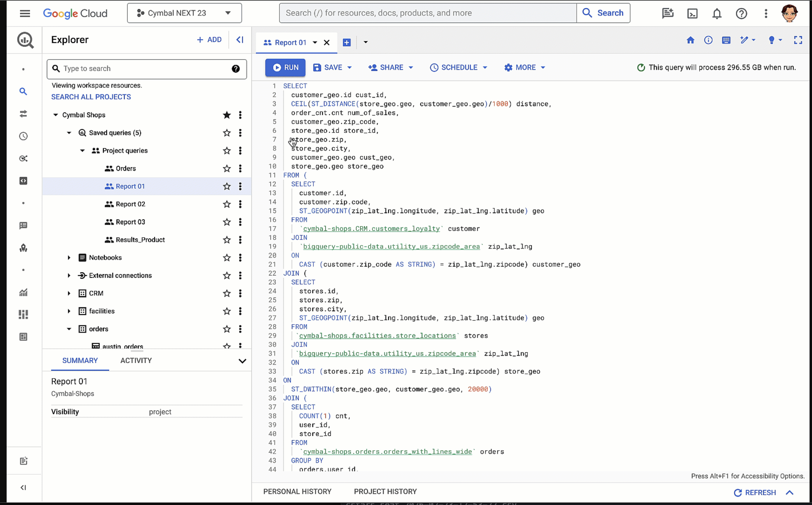Add a new query tab
The width and height of the screenshot is (812, 505).
click(x=346, y=43)
